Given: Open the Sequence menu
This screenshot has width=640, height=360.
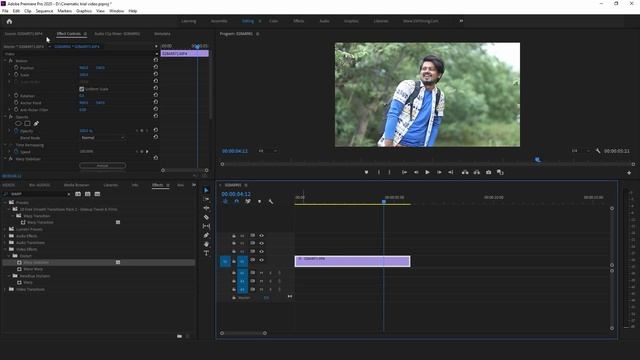Looking at the screenshot, I should tap(44, 11).
